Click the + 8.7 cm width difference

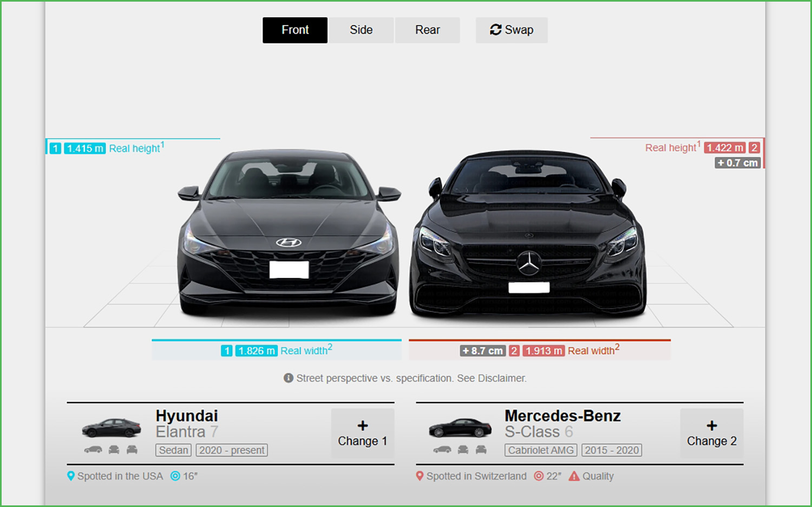[x=483, y=351]
